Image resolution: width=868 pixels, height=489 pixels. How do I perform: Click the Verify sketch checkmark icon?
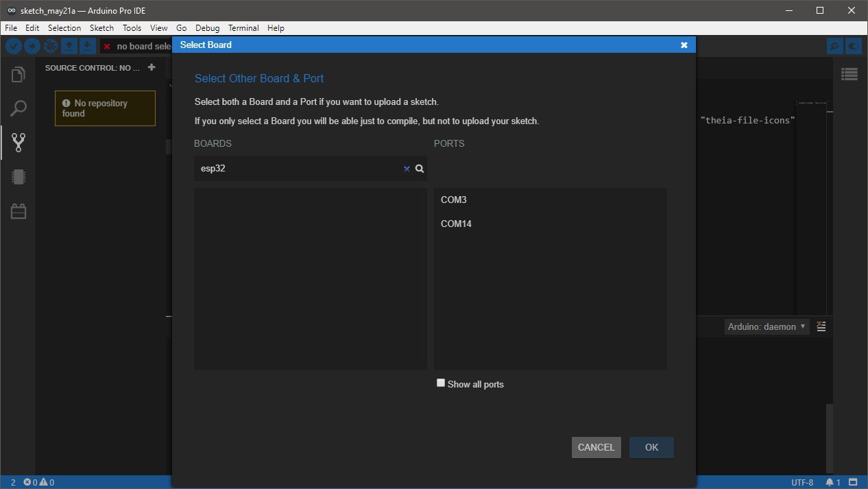tap(14, 46)
